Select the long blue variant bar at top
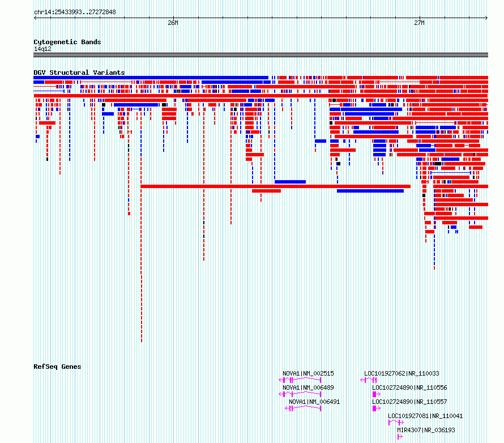The height and width of the screenshot is (443, 504). 151,78
